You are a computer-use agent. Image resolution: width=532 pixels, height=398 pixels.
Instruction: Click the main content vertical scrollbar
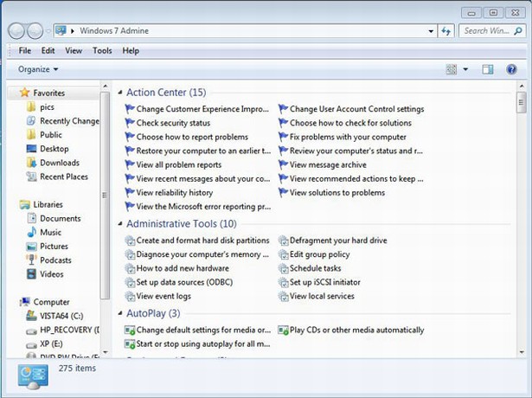tap(521, 216)
